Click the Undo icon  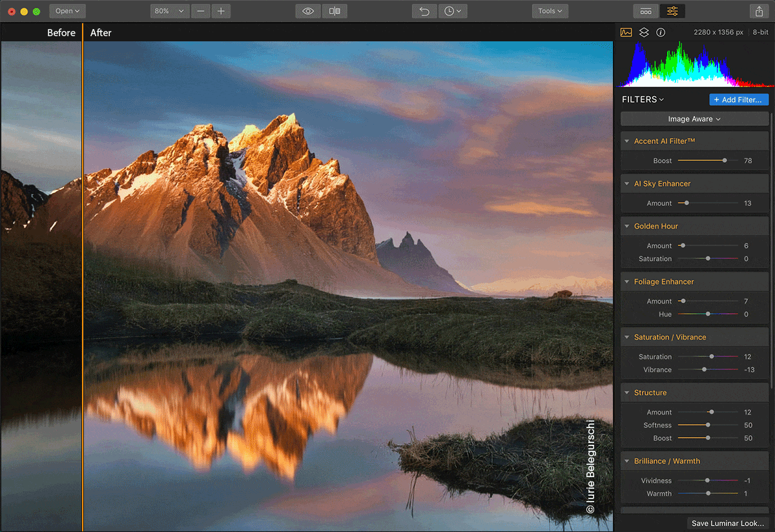424,10
